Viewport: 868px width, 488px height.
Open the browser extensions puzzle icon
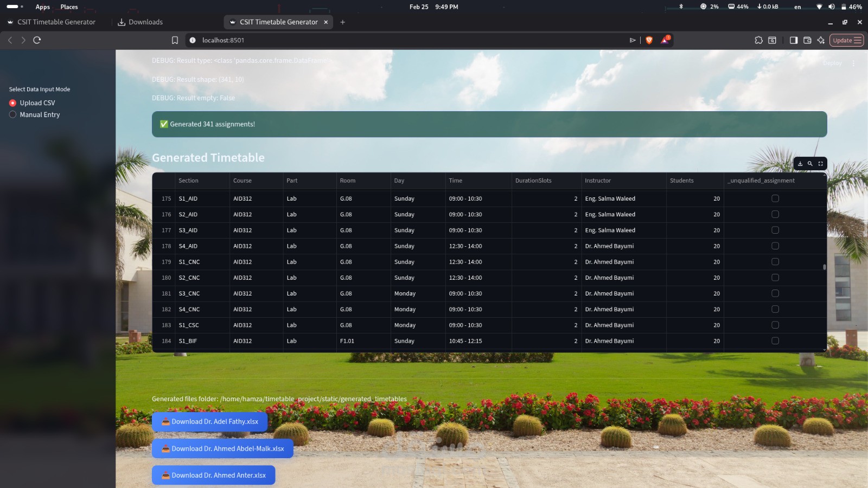pos(758,40)
